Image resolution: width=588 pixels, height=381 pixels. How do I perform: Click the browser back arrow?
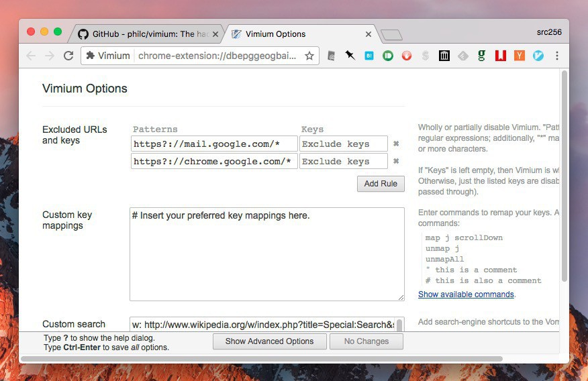[x=31, y=56]
